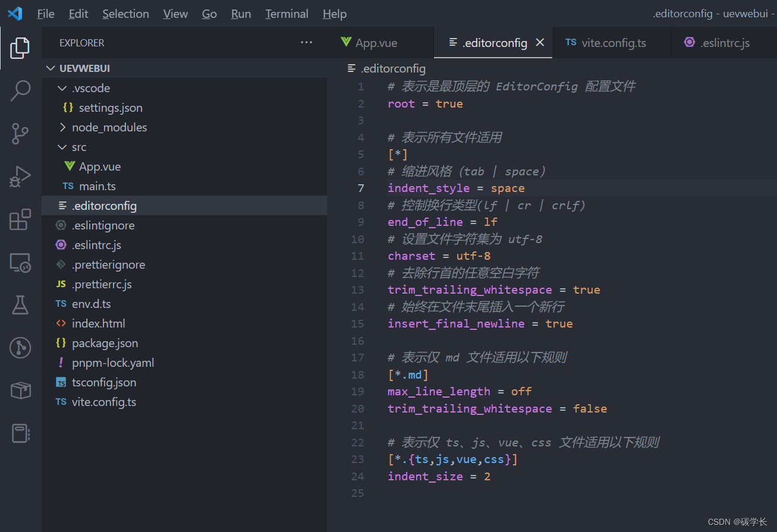Switch to the .eslintrc.js editor tab
Viewport: 777px width, 532px height.
(x=723, y=43)
